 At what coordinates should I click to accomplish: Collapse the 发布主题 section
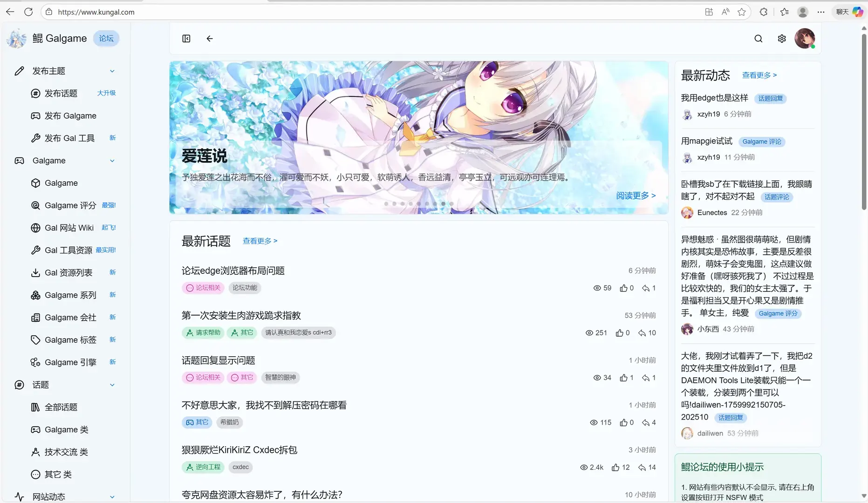(x=112, y=71)
